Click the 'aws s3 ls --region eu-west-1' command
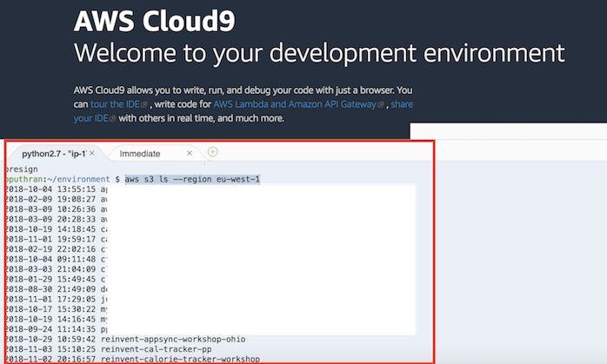The width and height of the screenshot is (607, 364). point(192,179)
